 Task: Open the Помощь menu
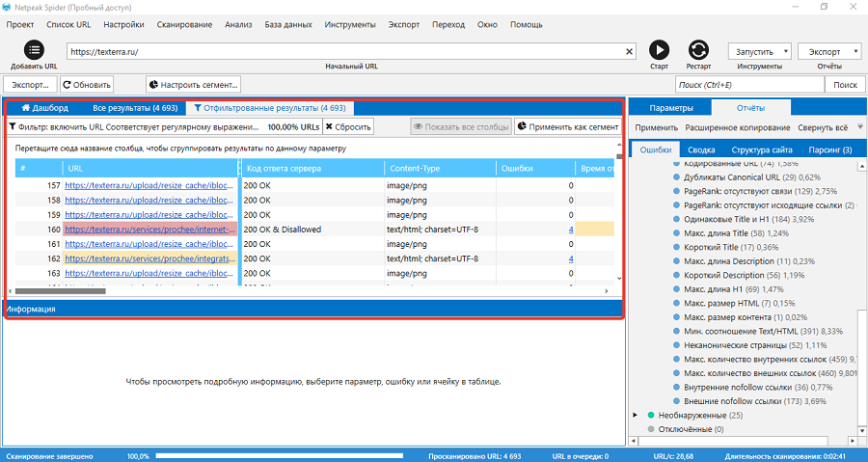[526, 24]
